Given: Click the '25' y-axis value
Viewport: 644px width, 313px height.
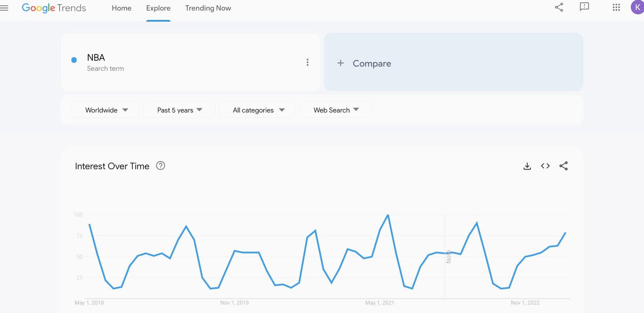Looking at the screenshot, I should tap(80, 278).
